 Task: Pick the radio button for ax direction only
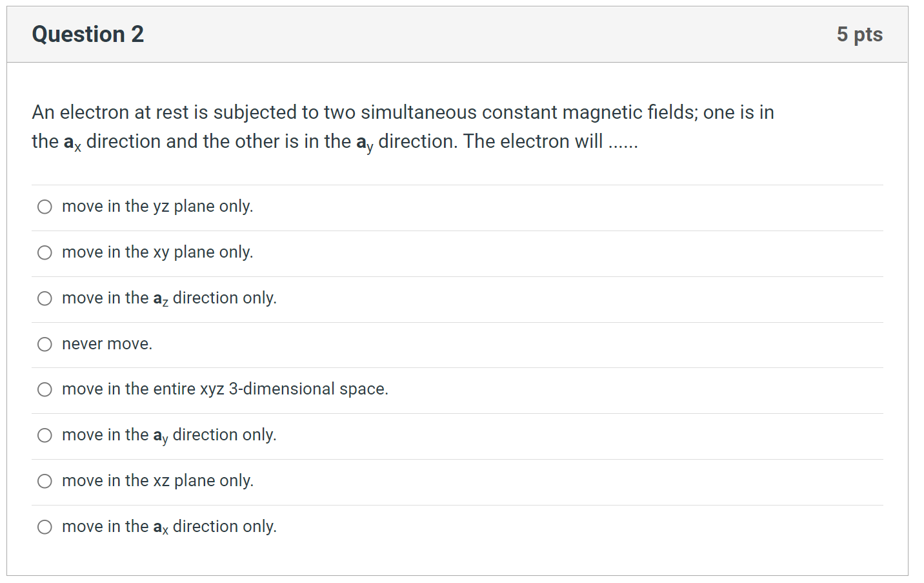[x=45, y=527]
